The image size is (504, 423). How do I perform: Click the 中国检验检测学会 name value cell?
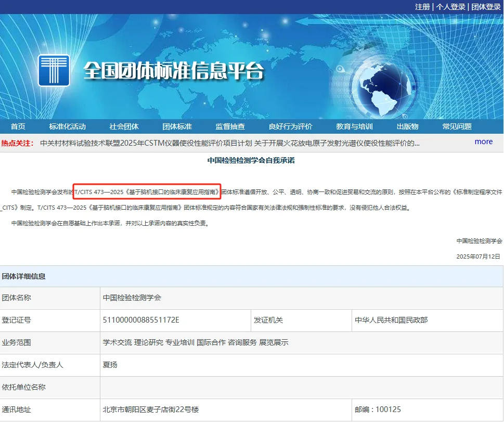point(302,298)
